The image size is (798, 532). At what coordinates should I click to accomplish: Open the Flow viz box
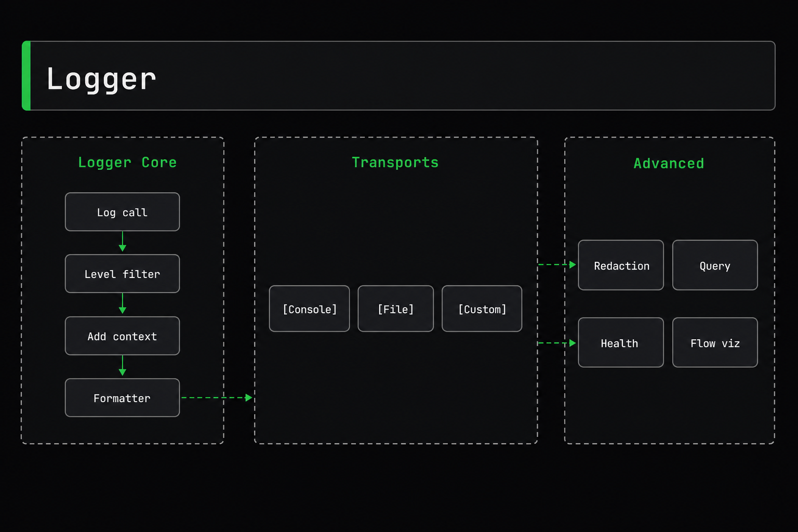pyautogui.click(x=715, y=342)
